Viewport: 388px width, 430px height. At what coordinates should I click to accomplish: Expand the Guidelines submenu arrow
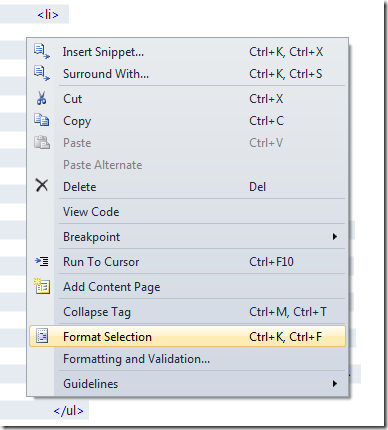[335, 384]
